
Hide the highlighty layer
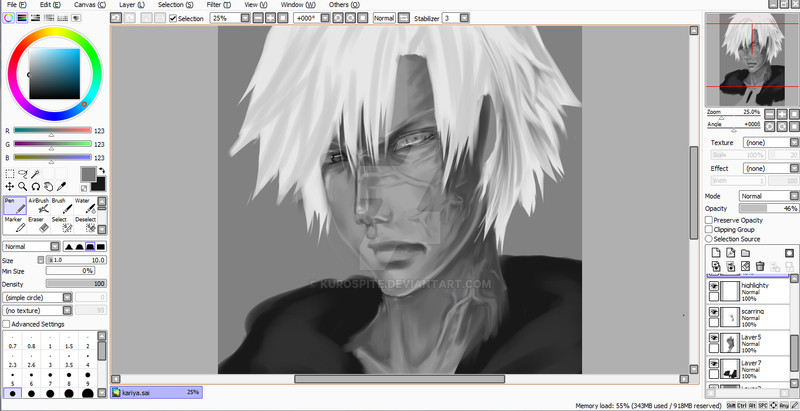(714, 286)
